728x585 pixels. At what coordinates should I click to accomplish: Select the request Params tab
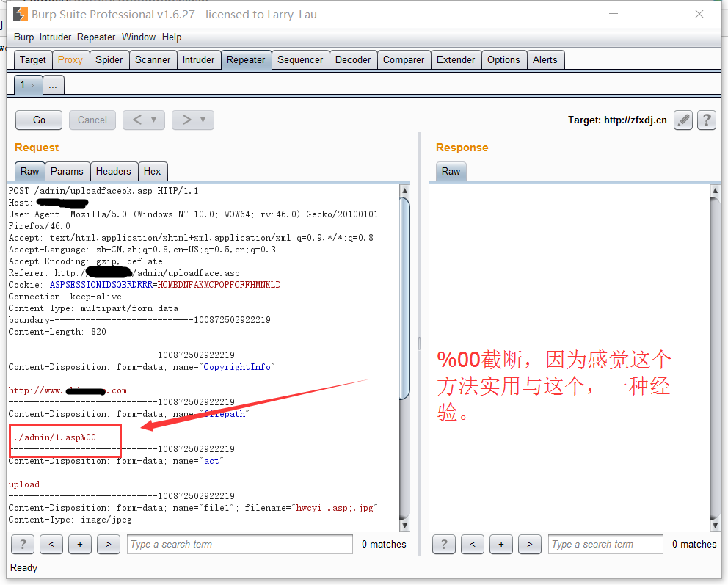(68, 171)
